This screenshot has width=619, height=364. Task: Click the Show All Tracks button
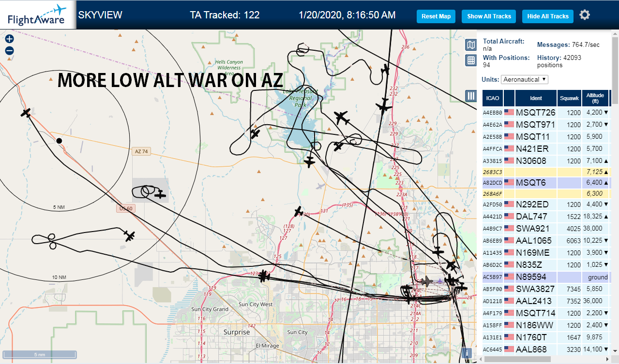pos(489,16)
